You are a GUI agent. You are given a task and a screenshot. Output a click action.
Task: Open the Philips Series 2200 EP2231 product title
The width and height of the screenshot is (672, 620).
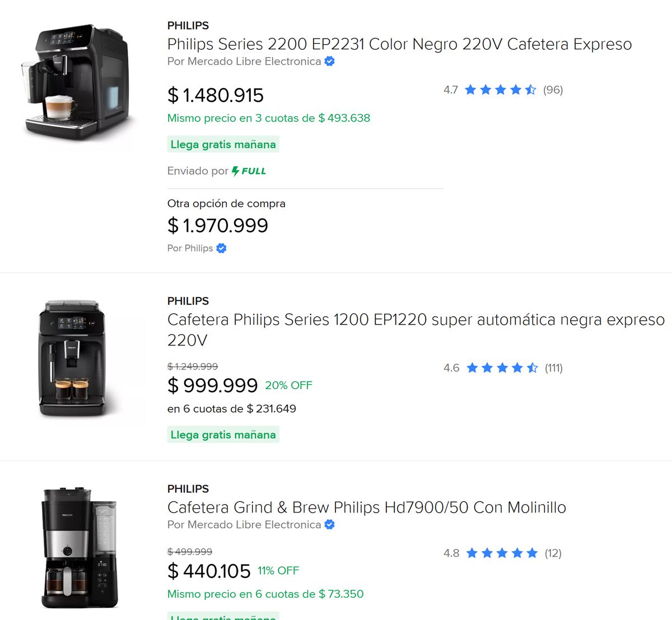point(399,44)
